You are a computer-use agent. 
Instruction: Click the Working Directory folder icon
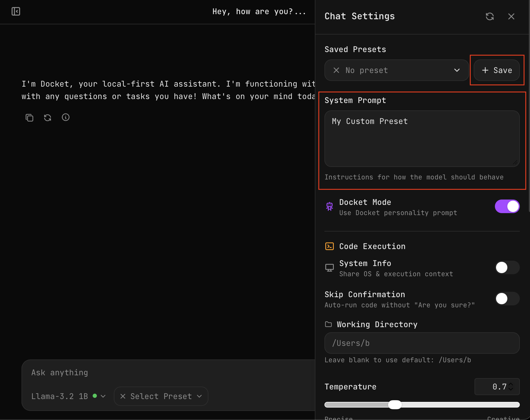328,324
